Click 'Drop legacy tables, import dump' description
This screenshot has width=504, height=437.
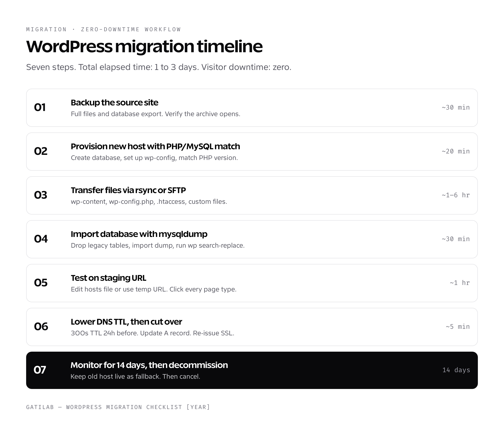point(157,245)
